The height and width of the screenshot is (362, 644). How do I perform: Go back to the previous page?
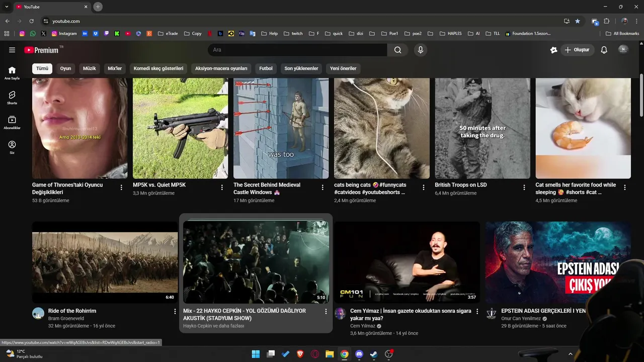tap(7, 21)
